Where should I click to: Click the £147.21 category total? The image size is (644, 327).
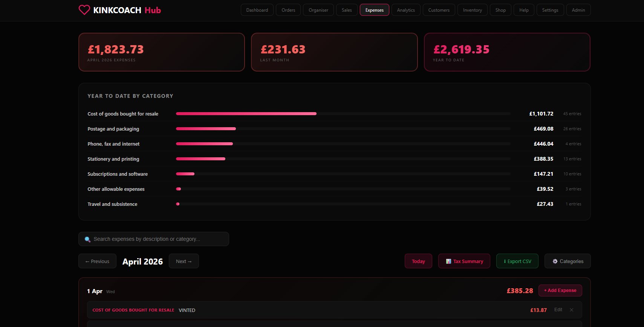pos(543,174)
